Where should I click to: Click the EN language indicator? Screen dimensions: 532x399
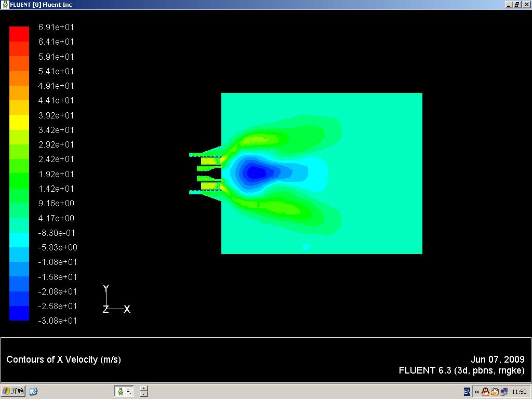coord(467,392)
